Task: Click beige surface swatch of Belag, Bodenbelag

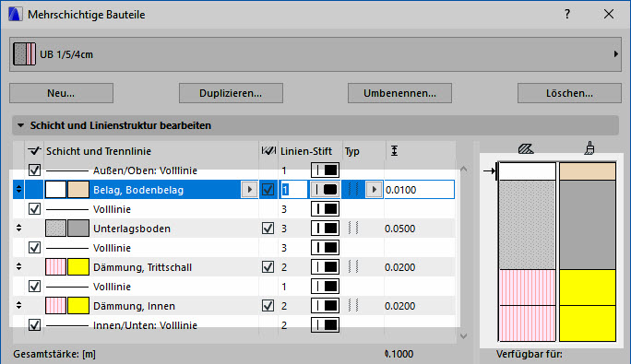Action: click(78, 190)
